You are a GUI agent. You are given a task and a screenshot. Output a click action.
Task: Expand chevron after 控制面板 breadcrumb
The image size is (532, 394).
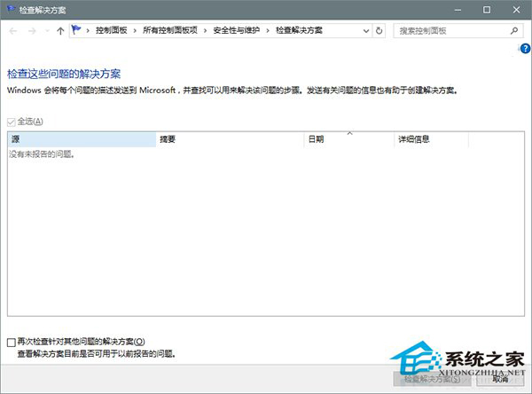135,31
